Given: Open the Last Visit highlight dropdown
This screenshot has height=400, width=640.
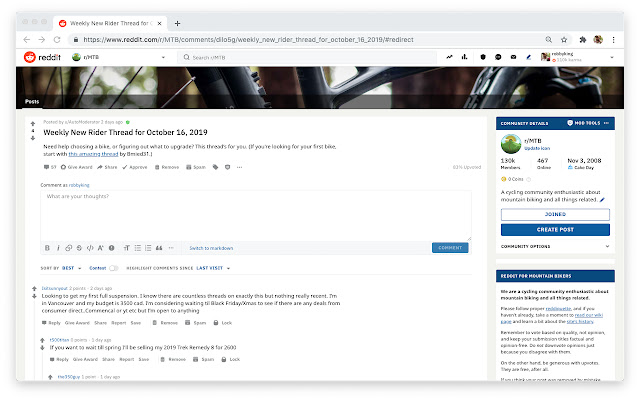Looking at the screenshot, I should click(x=213, y=268).
